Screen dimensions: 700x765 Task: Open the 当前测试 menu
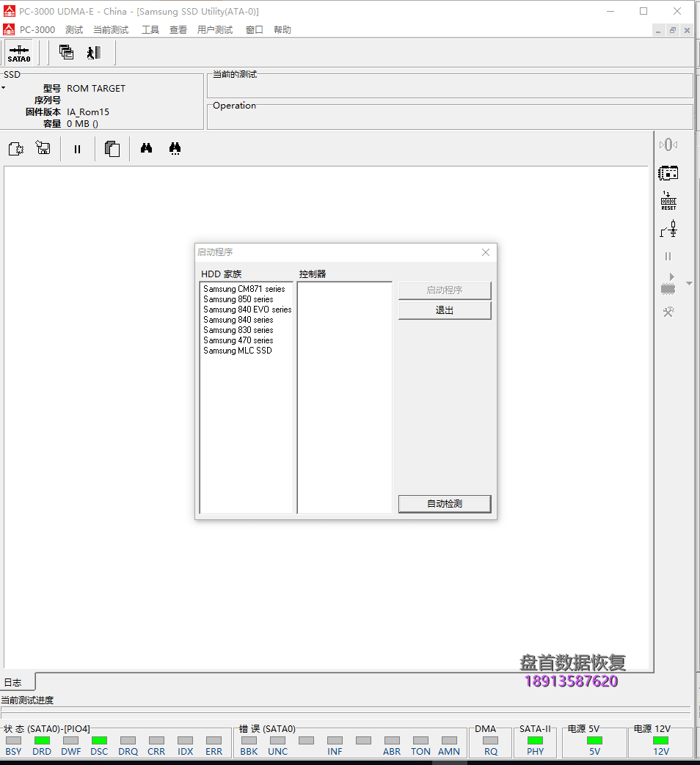[x=111, y=30]
